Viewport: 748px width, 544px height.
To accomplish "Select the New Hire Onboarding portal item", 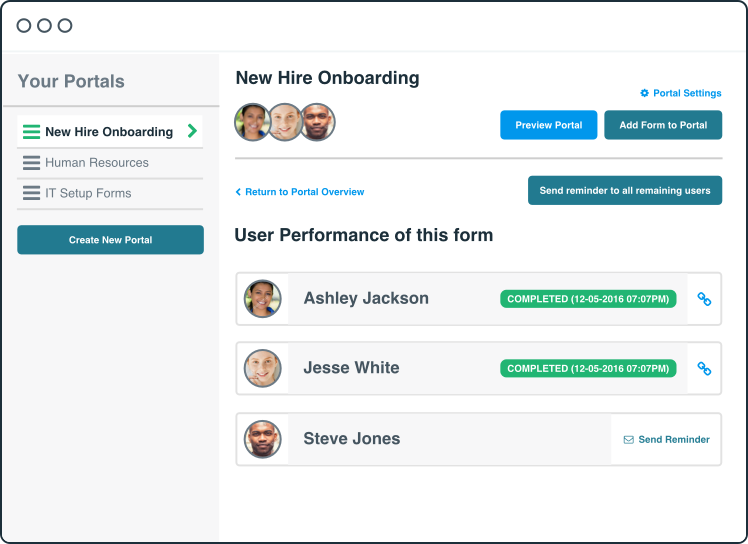I will pyautogui.click(x=110, y=131).
